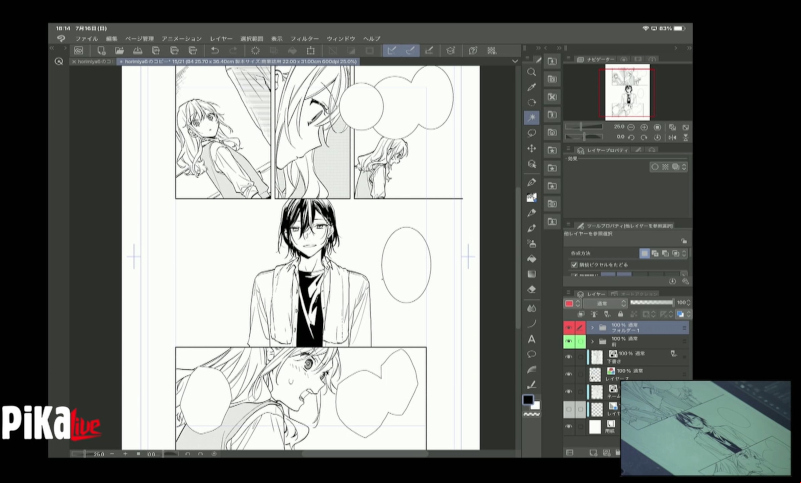Select the Zoom magnifier tool
The width and height of the screenshot is (801, 483).
pyautogui.click(x=531, y=72)
